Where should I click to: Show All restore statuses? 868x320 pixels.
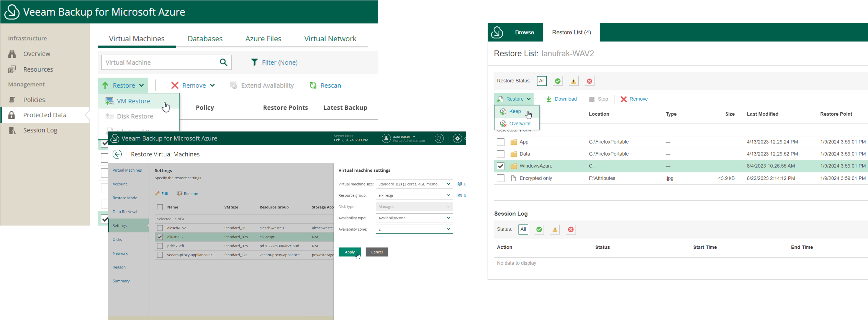pos(542,81)
